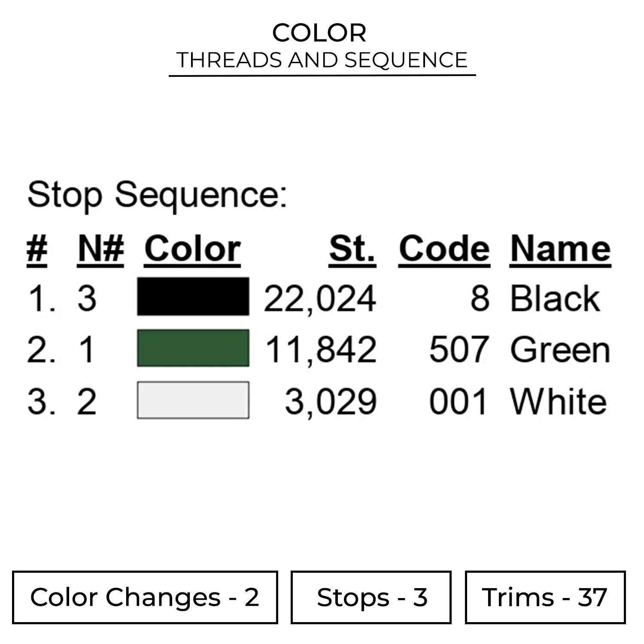
Task: Click the Color Changes - 2 box
Action: (x=145, y=597)
